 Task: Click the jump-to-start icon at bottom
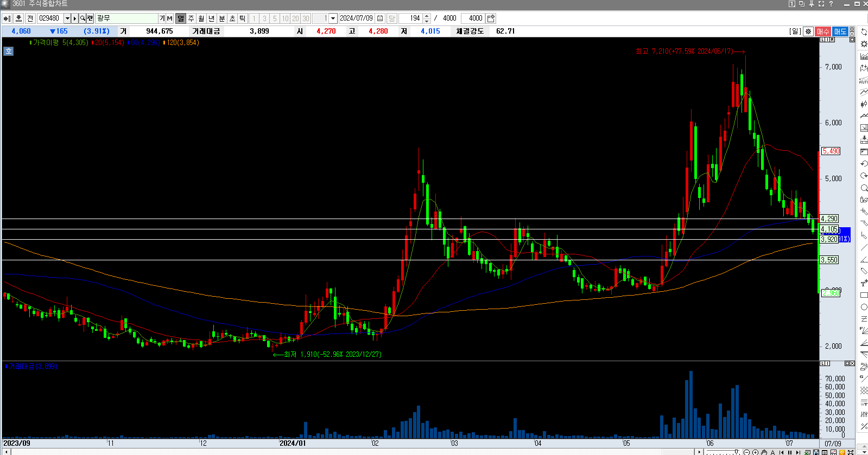(x=781, y=452)
